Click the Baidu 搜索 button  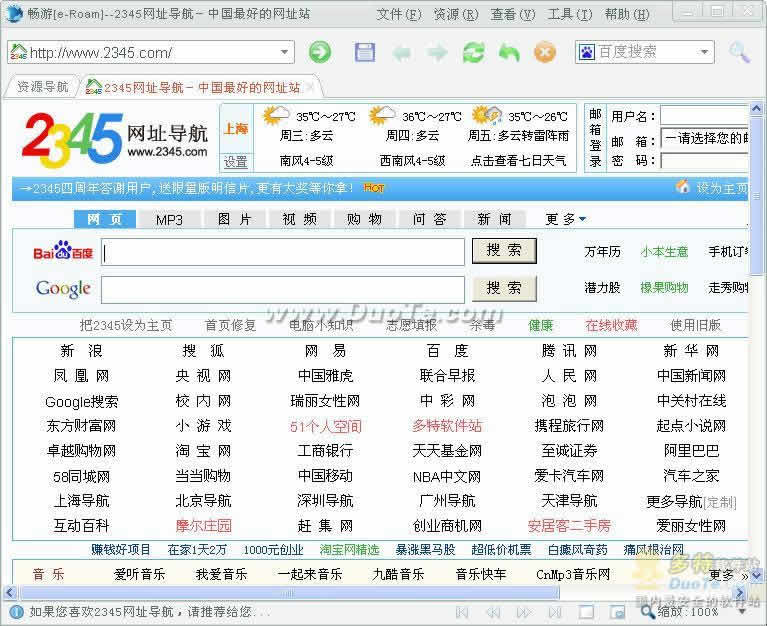[x=504, y=250]
